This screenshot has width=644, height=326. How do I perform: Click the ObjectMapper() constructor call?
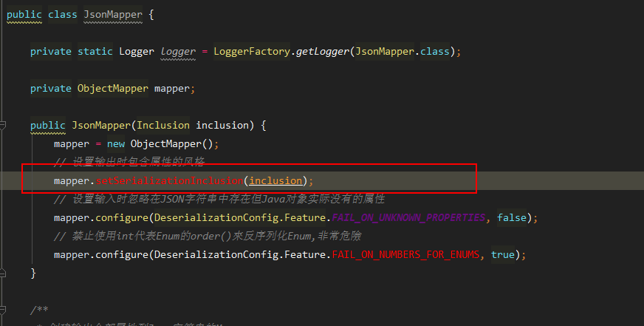171,144
